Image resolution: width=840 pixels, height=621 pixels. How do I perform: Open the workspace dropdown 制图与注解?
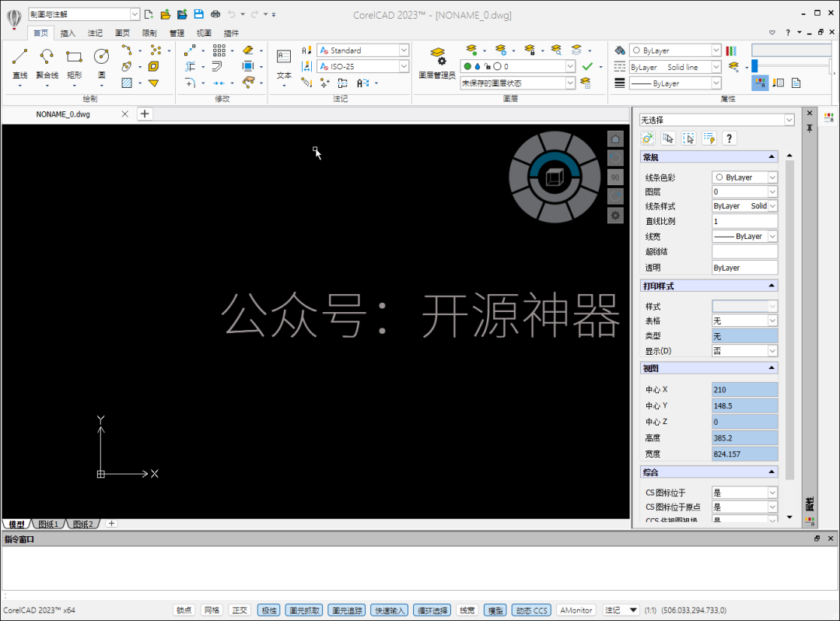(x=83, y=14)
